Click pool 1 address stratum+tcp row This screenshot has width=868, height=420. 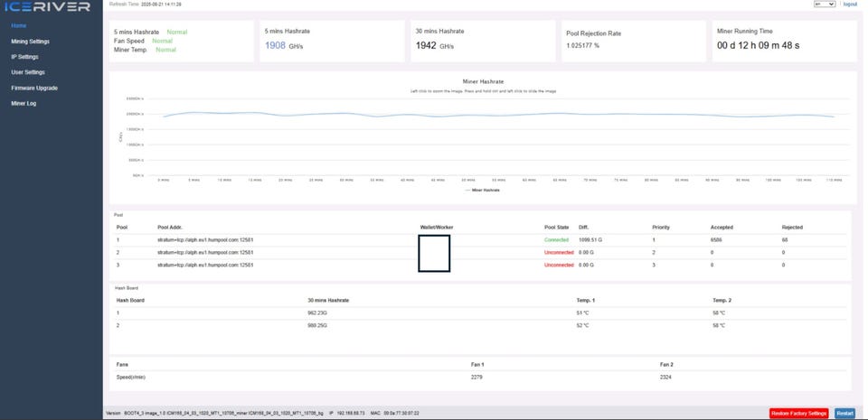[205, 240]
